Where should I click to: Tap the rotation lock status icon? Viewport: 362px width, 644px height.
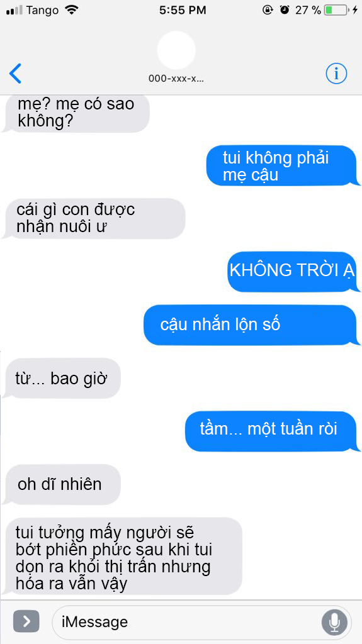coord(268,10)
